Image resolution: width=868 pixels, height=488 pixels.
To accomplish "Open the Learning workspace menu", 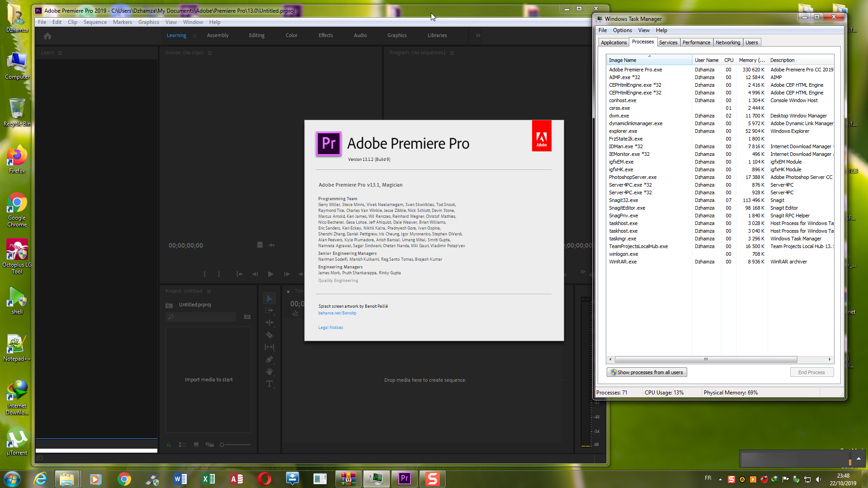I will [x=195, y=36].
